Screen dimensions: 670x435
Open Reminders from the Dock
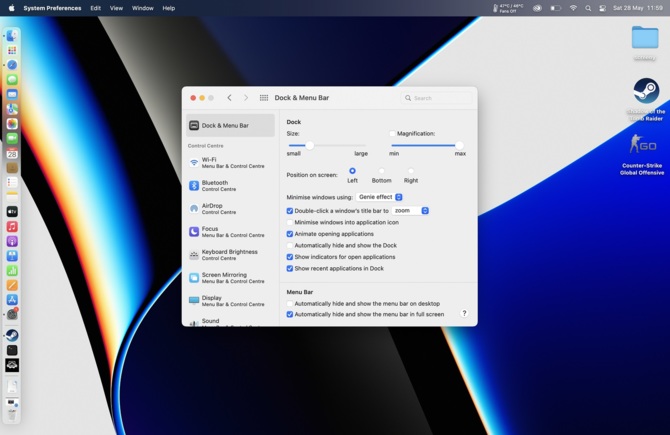(12, 182)
